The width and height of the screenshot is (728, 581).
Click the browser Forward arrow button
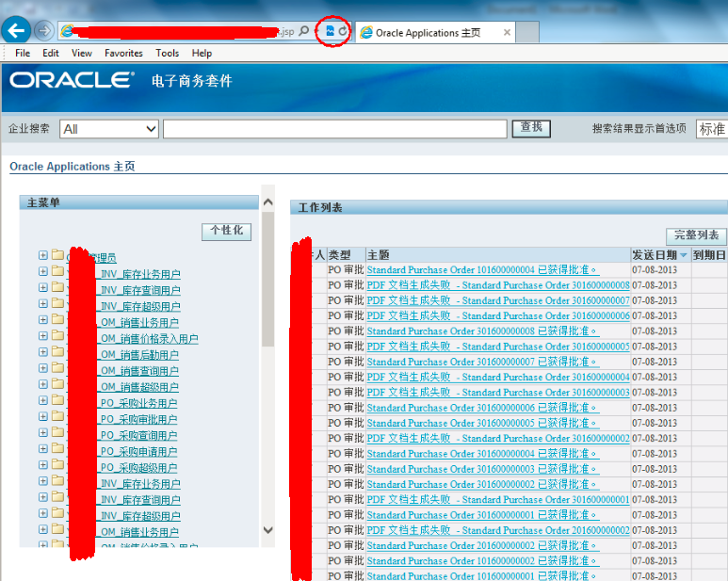click(x=43, y=31)
